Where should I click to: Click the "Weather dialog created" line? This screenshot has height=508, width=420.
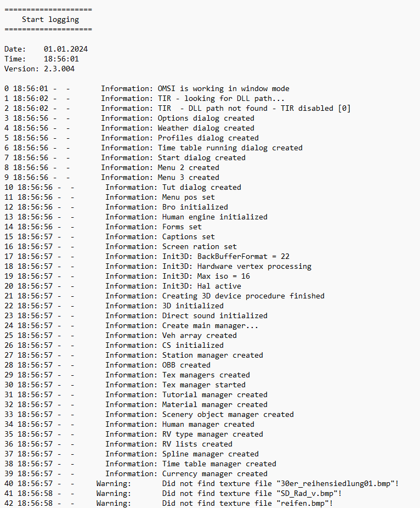[x=206, y=128]
